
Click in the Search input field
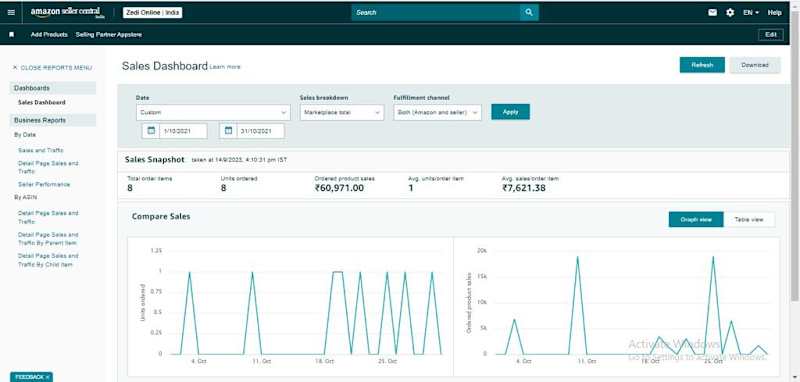[x=436, y=12]
